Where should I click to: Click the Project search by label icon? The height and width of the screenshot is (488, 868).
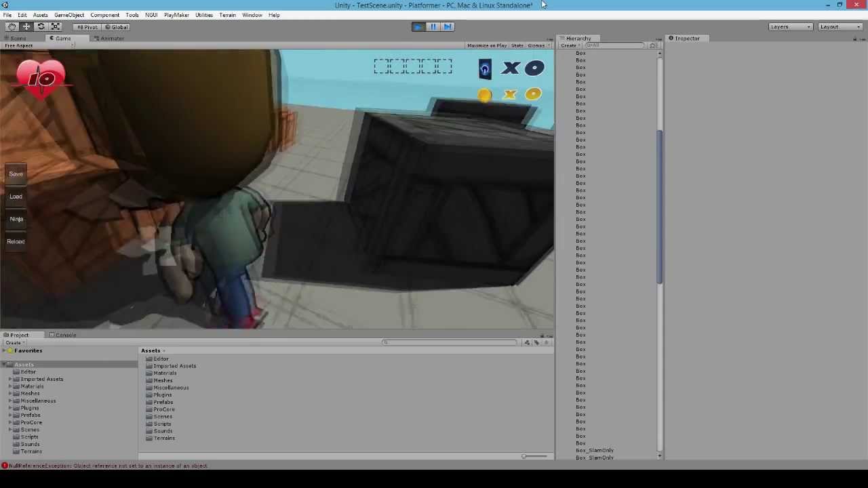coord(537,343)
